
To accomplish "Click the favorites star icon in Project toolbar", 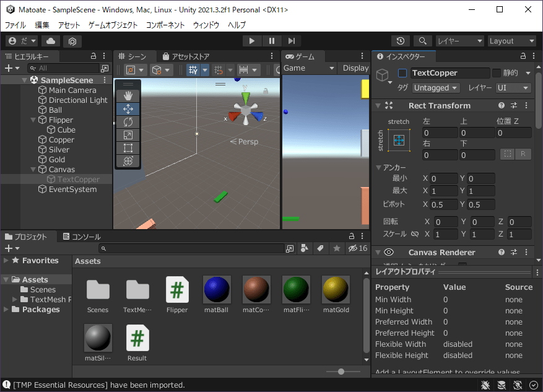I will (336, 248).
